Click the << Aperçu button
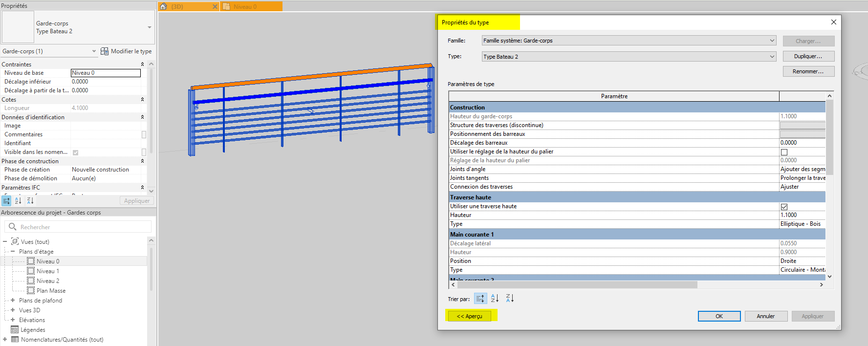Image resolution: width=868 pixels, height=346 pixels. tap(469, 316)
